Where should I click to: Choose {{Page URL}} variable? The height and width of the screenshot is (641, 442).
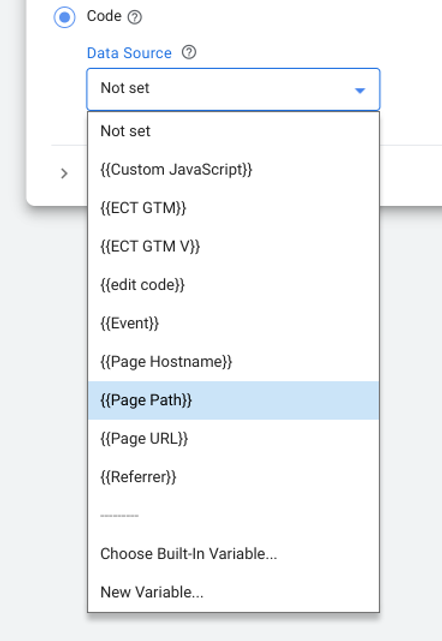tap(233, 439)
